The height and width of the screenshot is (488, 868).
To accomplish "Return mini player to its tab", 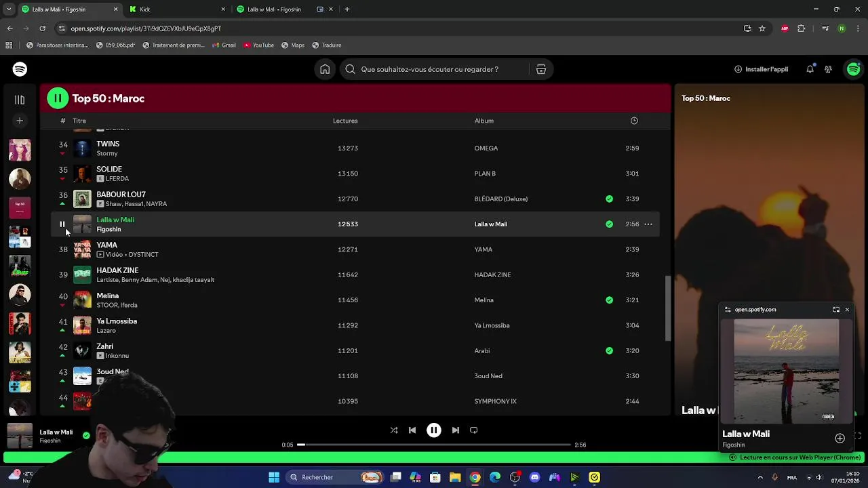I will pos(836,310).
